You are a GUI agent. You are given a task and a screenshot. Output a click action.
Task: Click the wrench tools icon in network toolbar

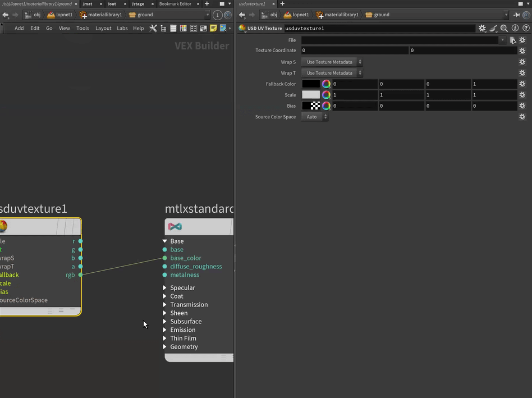pyautogui.click(x=153, y=28)
